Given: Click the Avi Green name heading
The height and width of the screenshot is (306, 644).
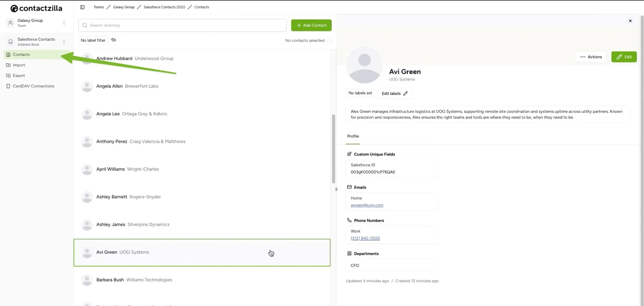Looking at the screenshot, I should click(x=405, y=71).
